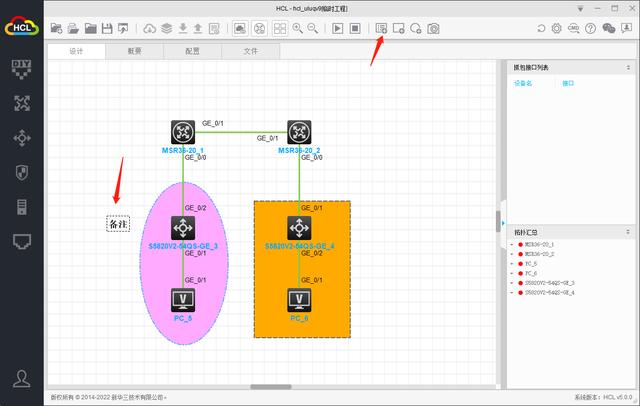
Task: Click the add text note icon
Action: pos(381,28)
